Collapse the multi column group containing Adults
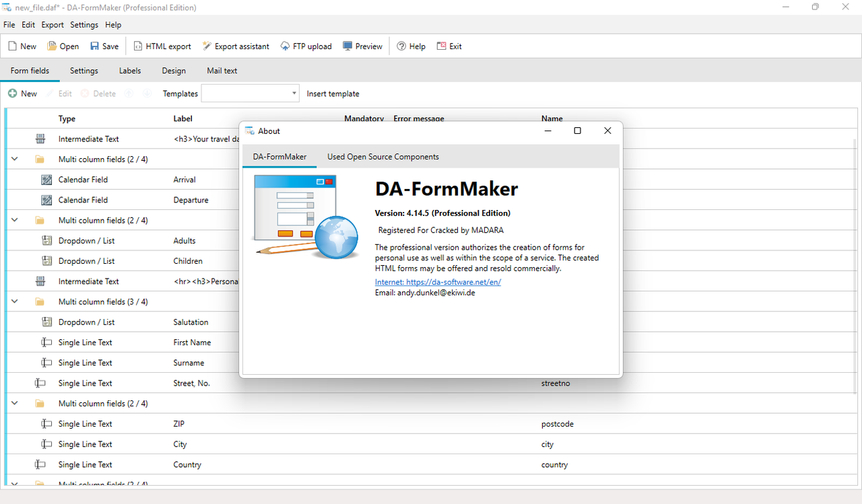Image resolution: width=862 pixels, height=504 pixels. point(15,220)
